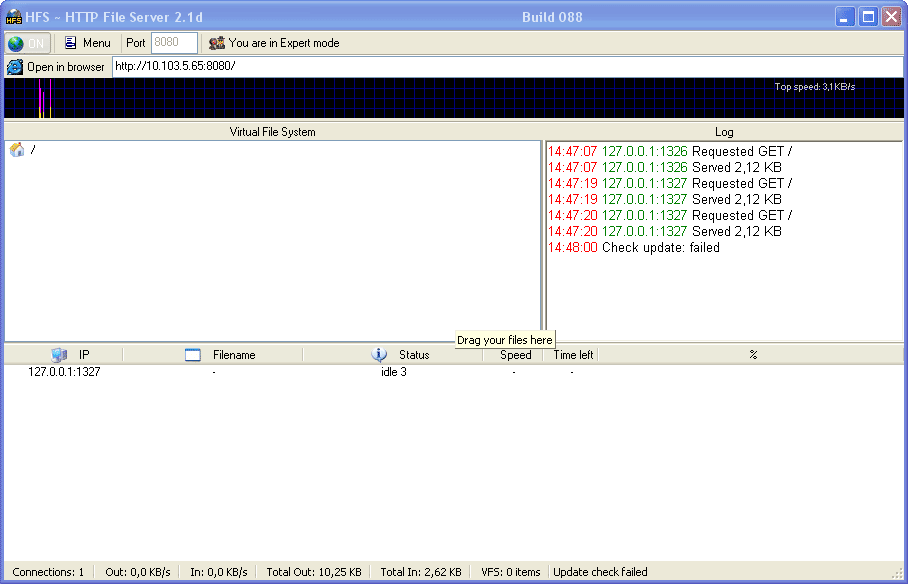
Task: Sort connections by Speed column
Action: point(515,355)
